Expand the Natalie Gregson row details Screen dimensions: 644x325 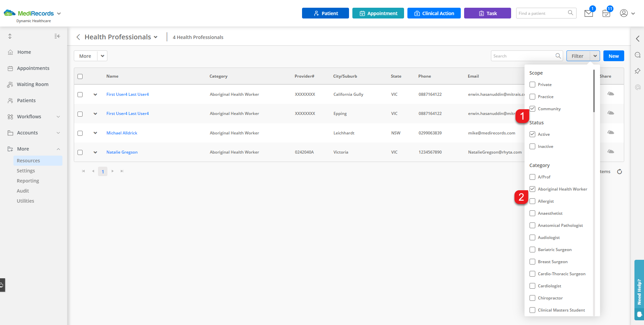coord(95,152)
